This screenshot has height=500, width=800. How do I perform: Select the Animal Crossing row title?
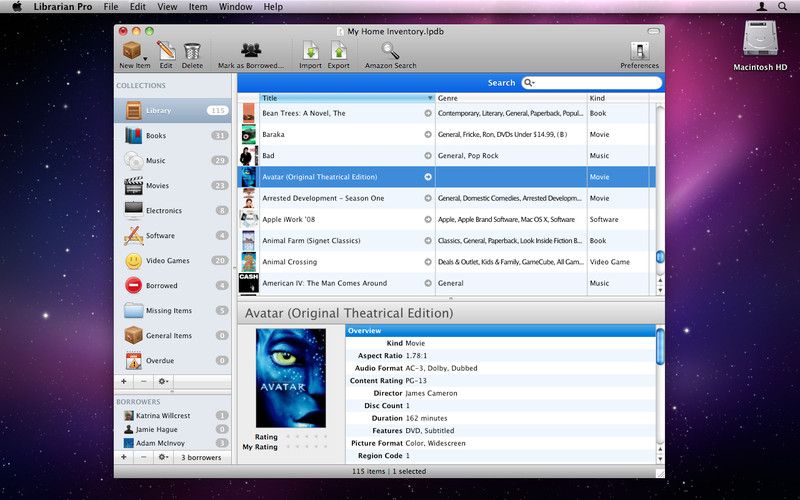click(x=289, y=262)
